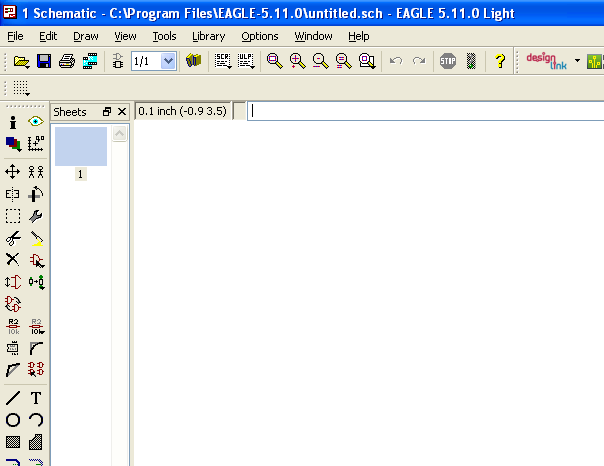Redraw the screen with the magnifier icon
This screenshot has height=466, width=604.
(x=344, y=61)
